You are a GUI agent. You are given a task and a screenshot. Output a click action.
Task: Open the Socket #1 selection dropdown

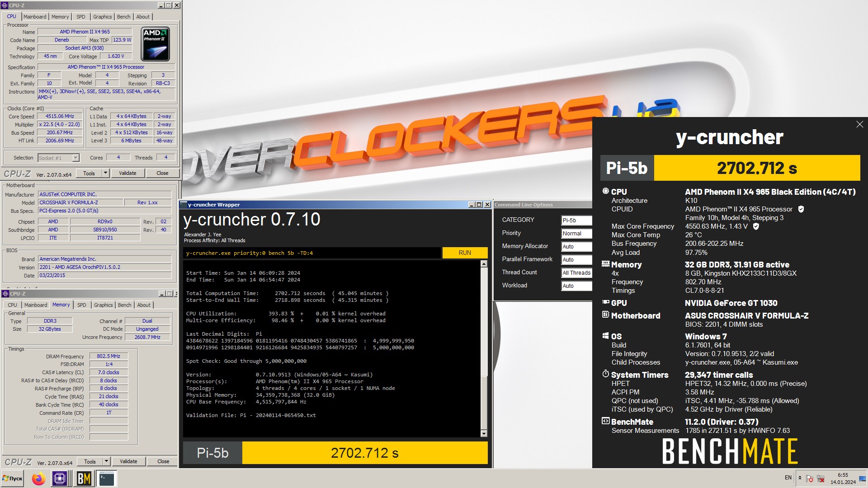coord(59,158)
